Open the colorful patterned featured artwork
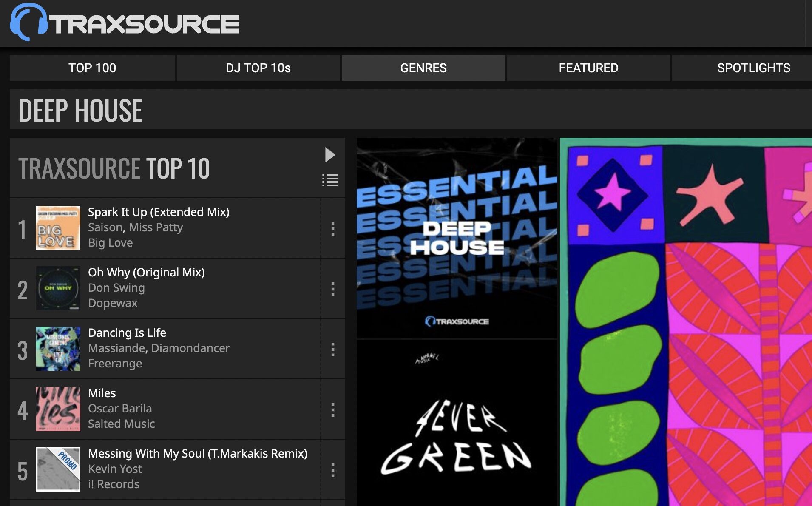This screenshot has width=812, height=506. point(686,322)
